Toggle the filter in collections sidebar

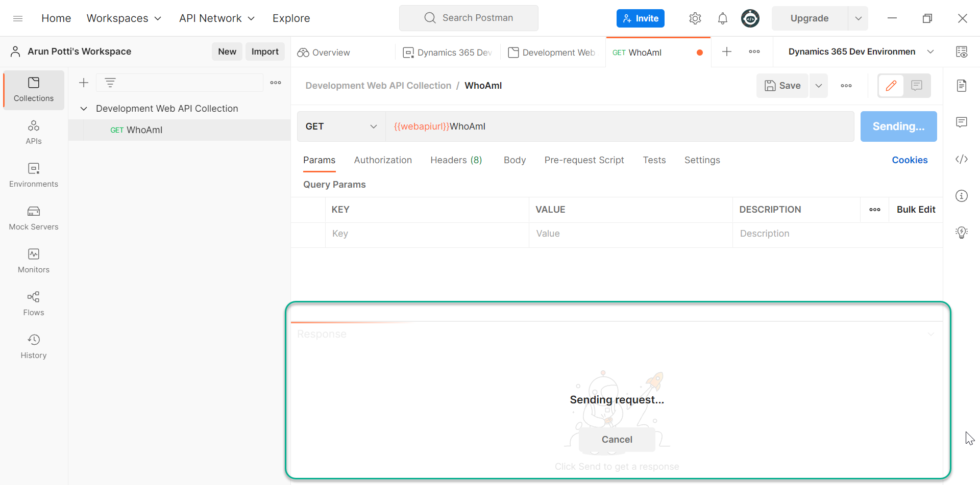(x=110, y=82)
